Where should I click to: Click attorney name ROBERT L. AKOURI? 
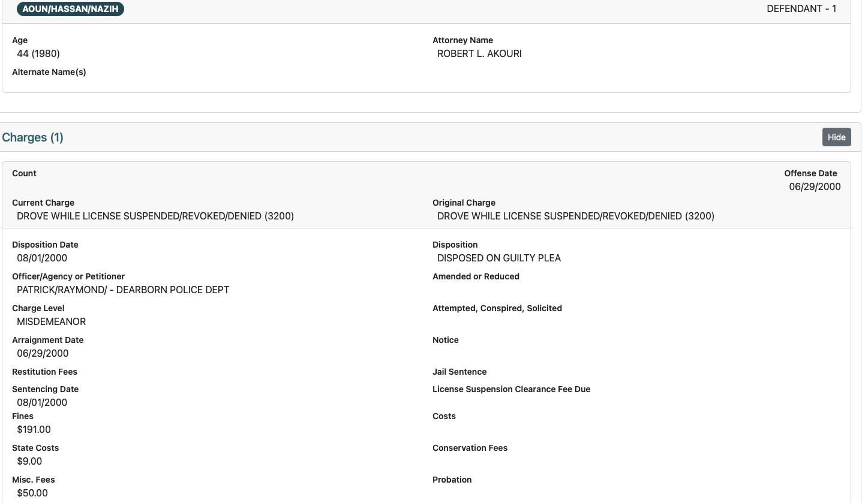(x=479, y=53)
